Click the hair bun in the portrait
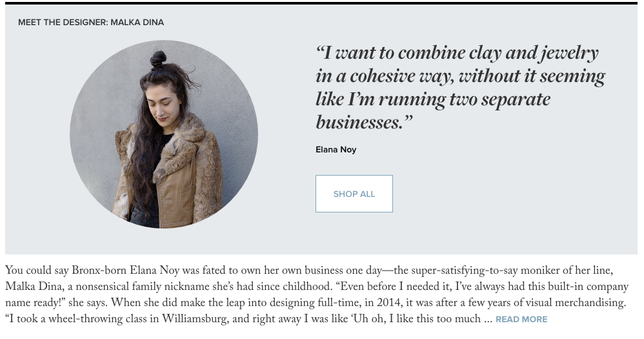 [x=159, y=59]
